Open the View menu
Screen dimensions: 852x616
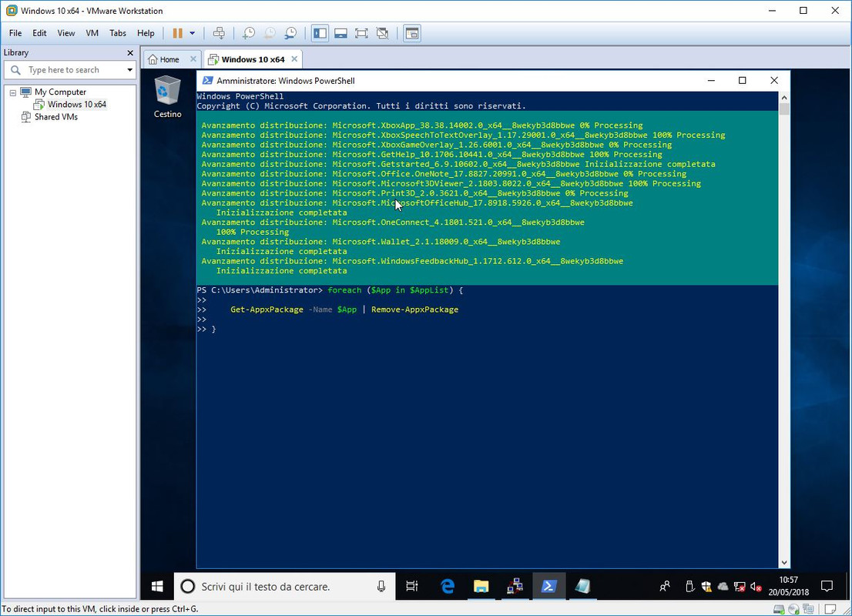click(65, 33)
